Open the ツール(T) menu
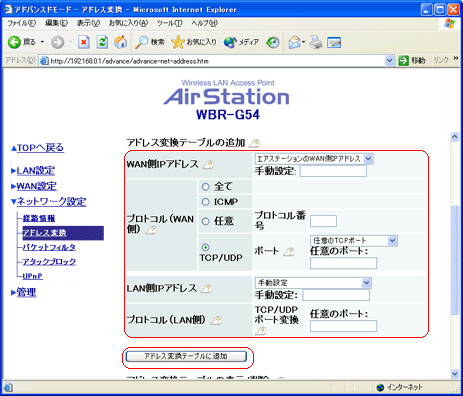 click(169, 23)
